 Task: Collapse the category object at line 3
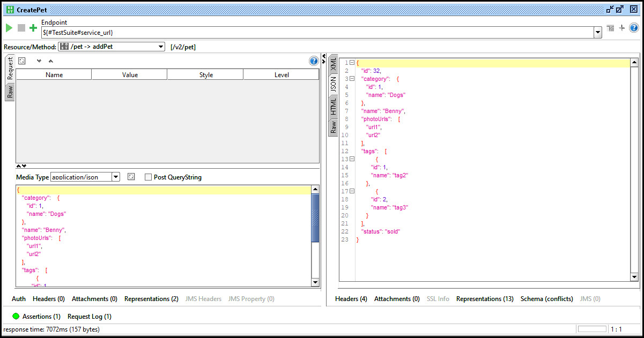point(352,79)
